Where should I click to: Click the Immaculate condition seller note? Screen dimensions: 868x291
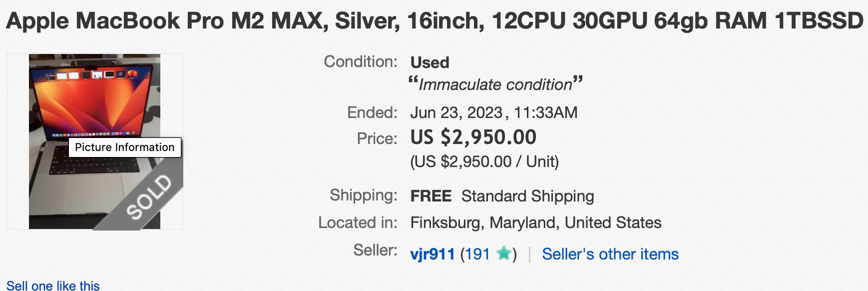pyautogui.click(x=495, y=84)
